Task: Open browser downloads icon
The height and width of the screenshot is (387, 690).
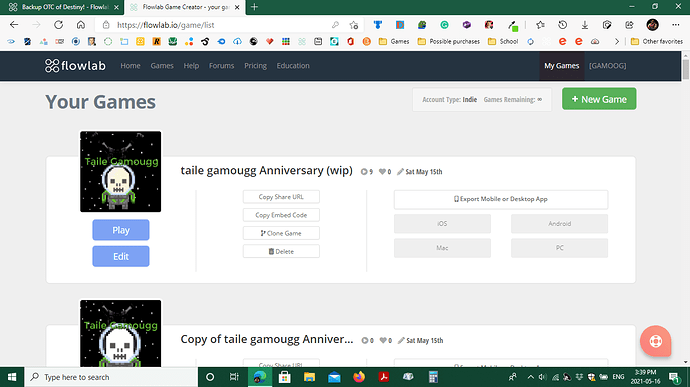Action: (585, 25)
